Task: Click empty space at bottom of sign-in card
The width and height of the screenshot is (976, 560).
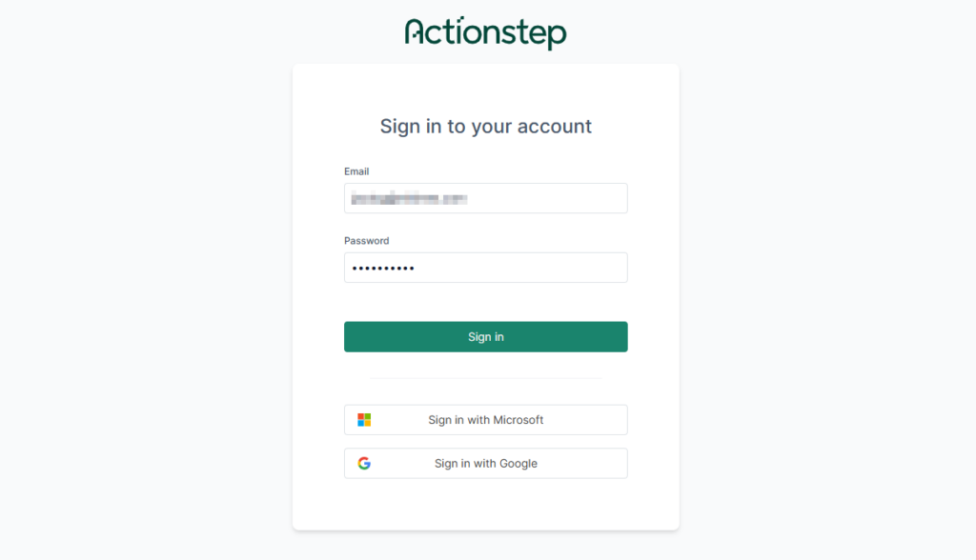Action: coord(485,505)
